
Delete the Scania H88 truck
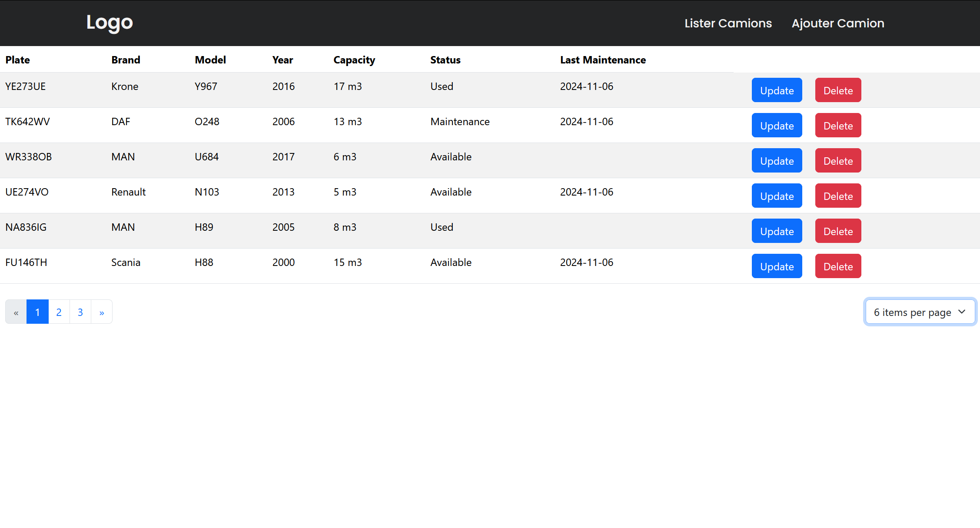(x=837, y=266)
